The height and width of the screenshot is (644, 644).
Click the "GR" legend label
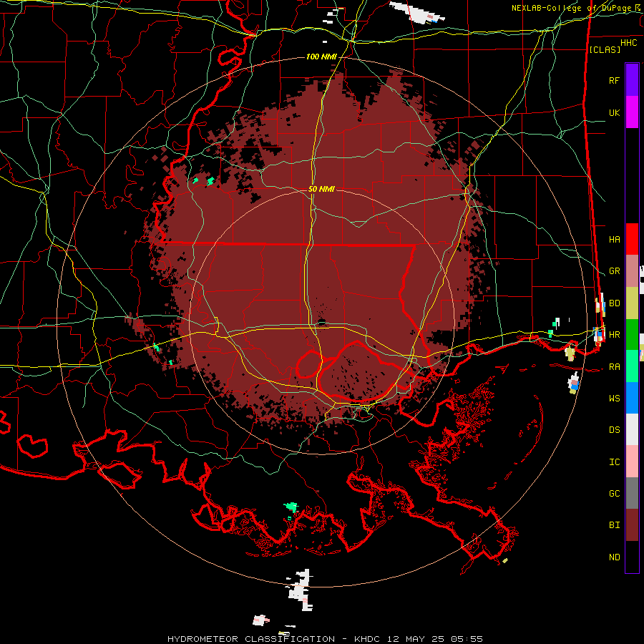[x=614, y=271]
